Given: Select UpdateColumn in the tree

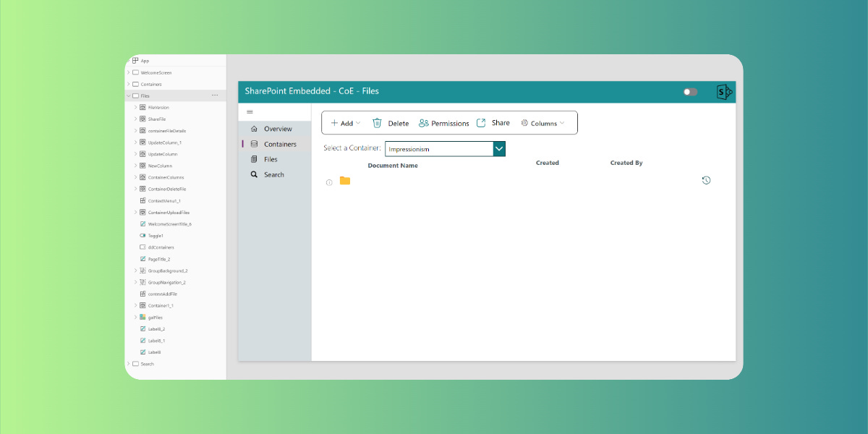Looking at the screenshot, I should (163, 154).
